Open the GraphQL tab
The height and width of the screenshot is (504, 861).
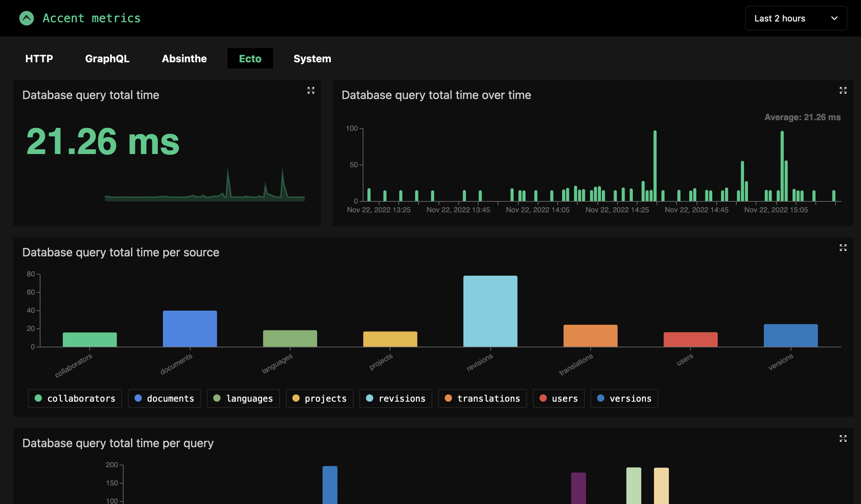[x=107, y=58]
